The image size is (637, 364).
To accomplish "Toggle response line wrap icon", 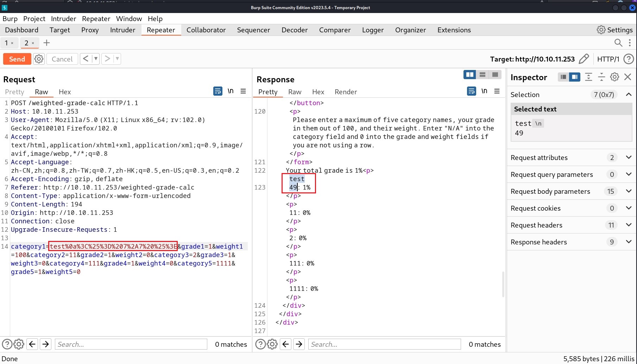I will pos(472,91).
